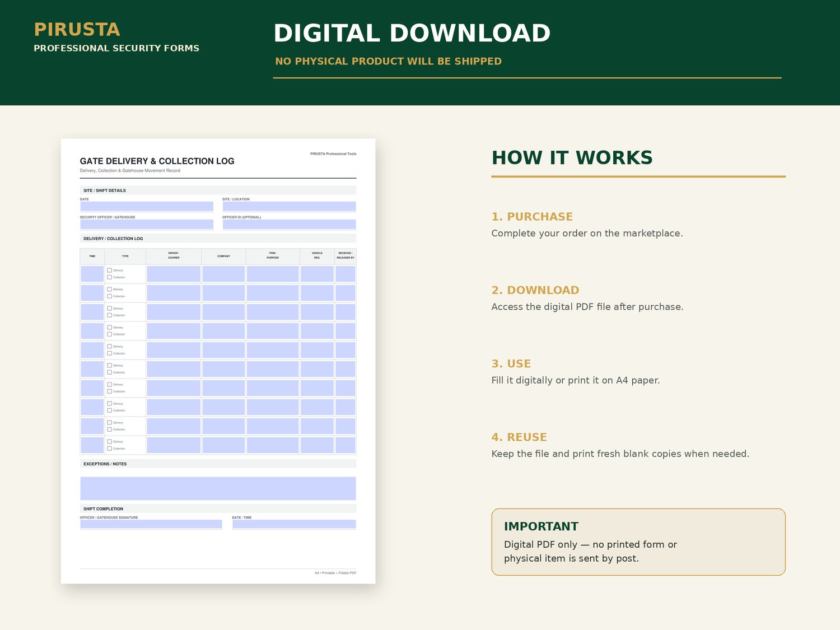The height and width of the screenshot is (630, 840).
Task: Tick the Delivery checkbox in the second log row
Action: [x=110, y=290]
